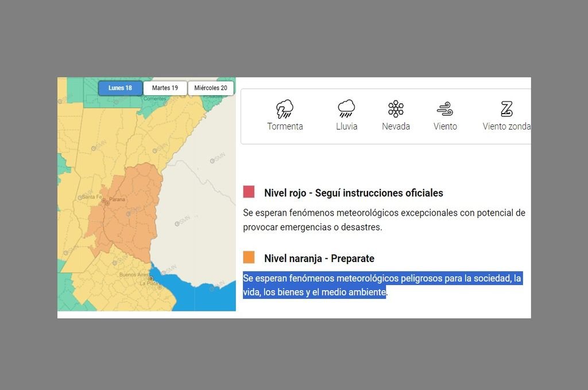The height and width of the screenshot is (390, 588).
Task: Switch to the Lunes 18 tab
Action: coord(120,88)
